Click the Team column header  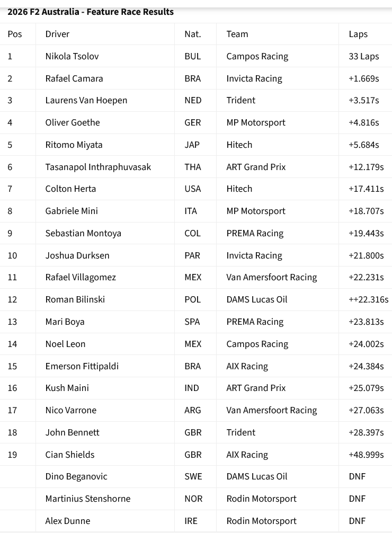click(x=237, y=34)
